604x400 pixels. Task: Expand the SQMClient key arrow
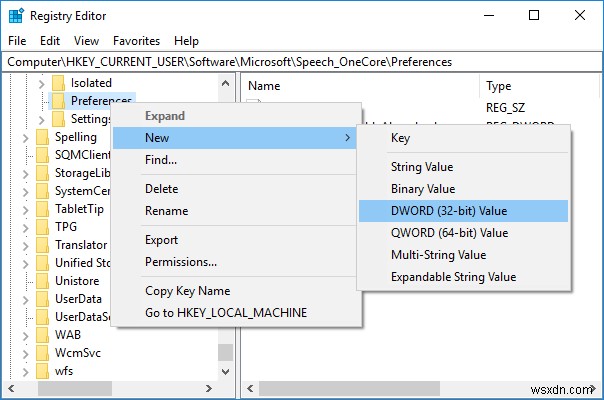(27, 155)
